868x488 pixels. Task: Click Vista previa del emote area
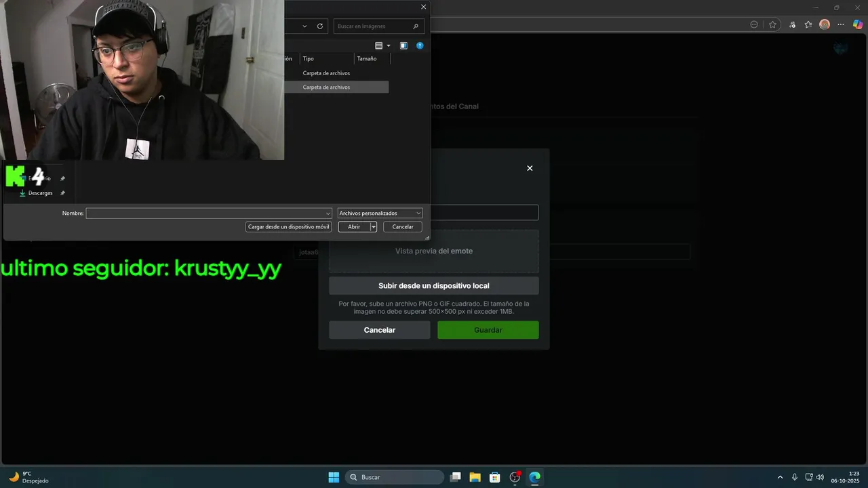click(x=434, y=251)
